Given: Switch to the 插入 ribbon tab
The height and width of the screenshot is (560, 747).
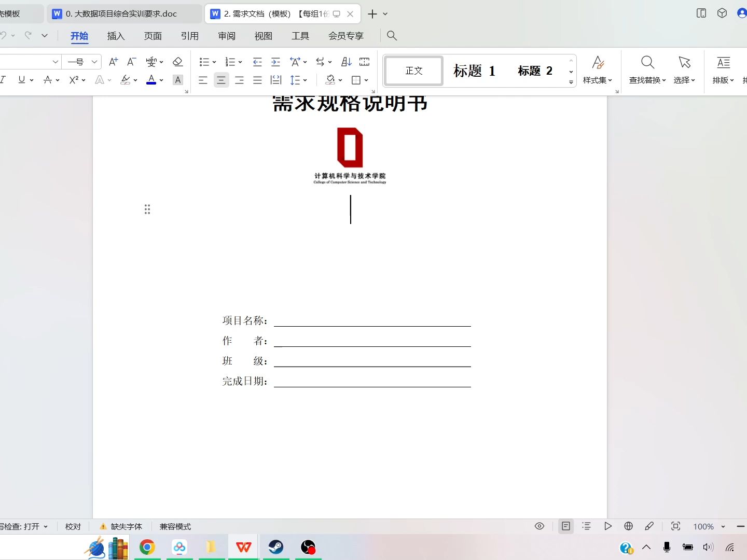Looking at the screenshot, I should pyautogui.click(x=116, y=36).
